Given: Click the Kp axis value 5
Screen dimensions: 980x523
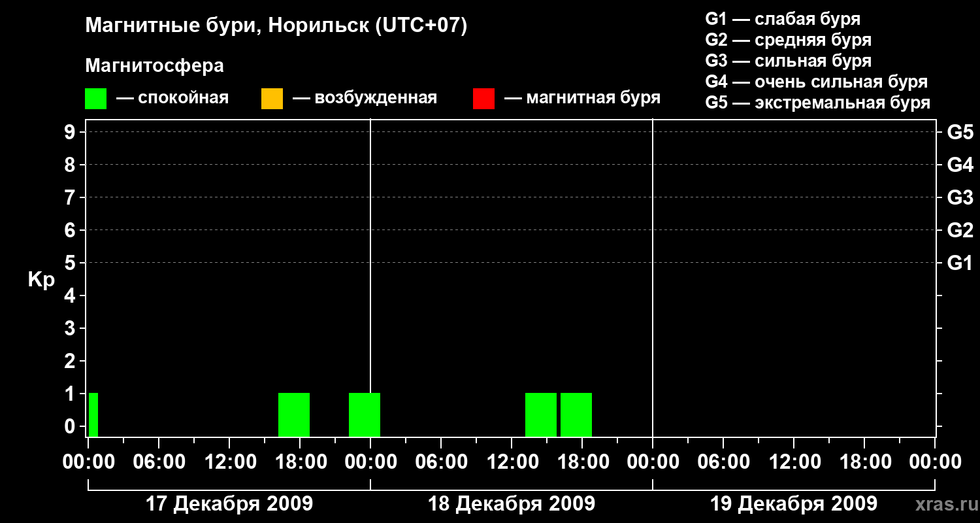Looking at the screenshot, I should pos(71,263).
